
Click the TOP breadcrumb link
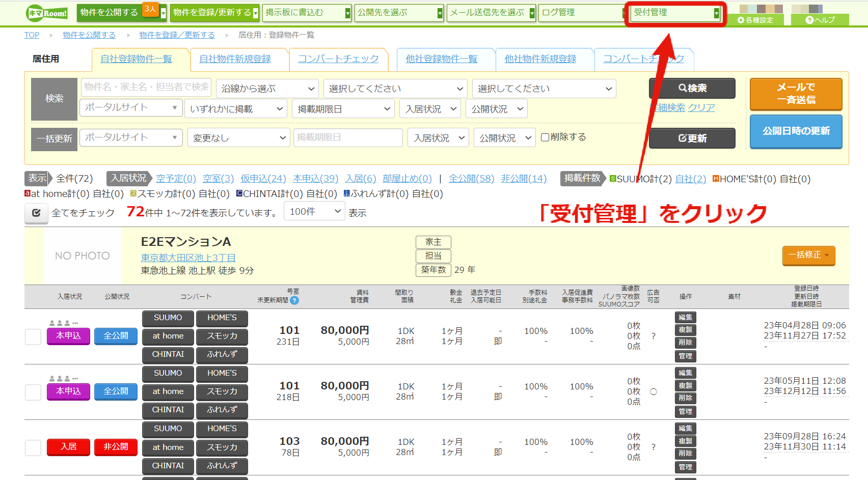click(32, 35)
